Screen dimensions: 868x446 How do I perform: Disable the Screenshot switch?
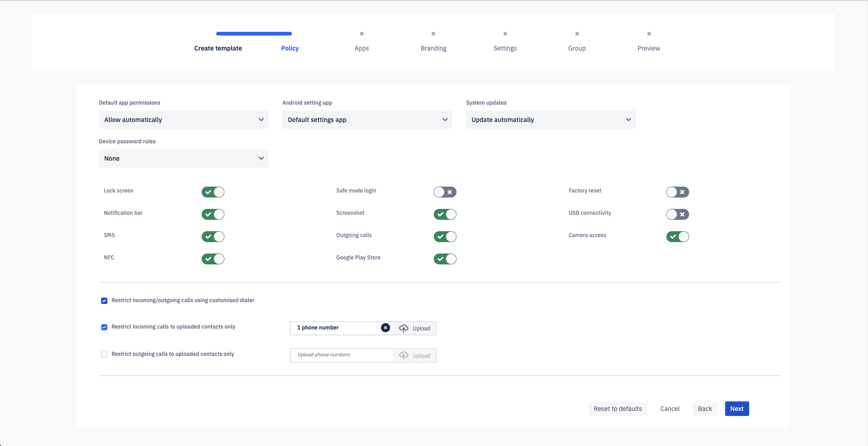click(445, 214)
